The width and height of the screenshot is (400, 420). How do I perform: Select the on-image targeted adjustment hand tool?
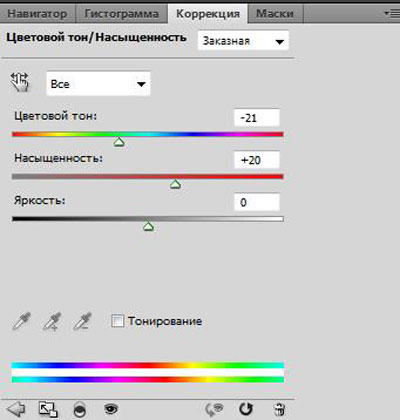20,82
